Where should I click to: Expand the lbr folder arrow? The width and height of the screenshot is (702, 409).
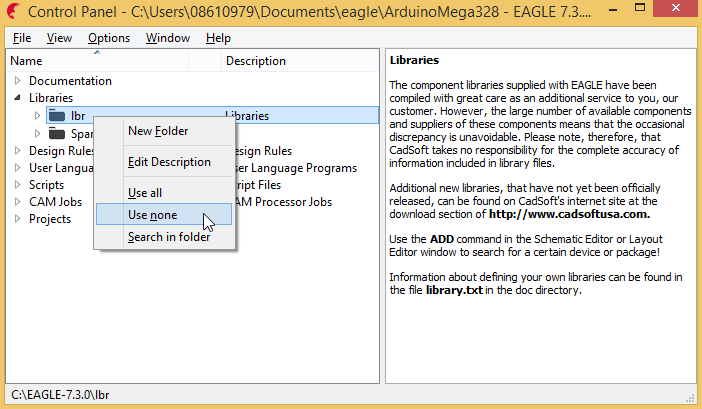point(38,116)
